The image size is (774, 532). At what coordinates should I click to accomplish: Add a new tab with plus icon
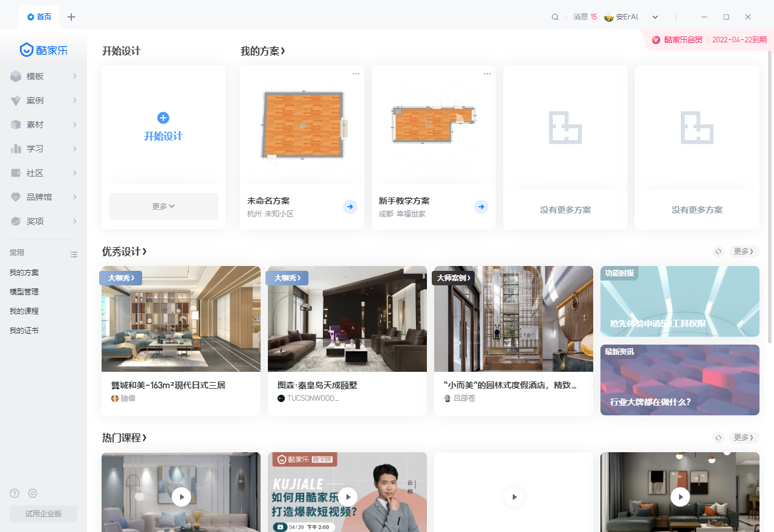pyautogui.click(x=71, y=17)
